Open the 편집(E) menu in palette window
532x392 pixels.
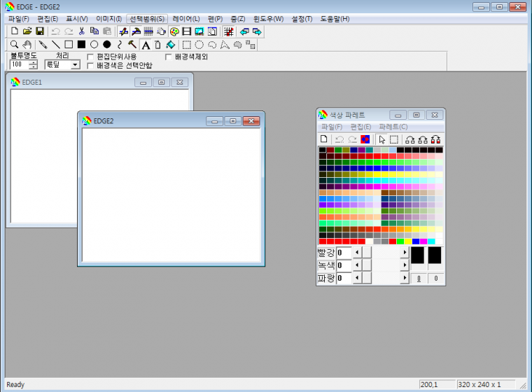(x=360, y=127)
